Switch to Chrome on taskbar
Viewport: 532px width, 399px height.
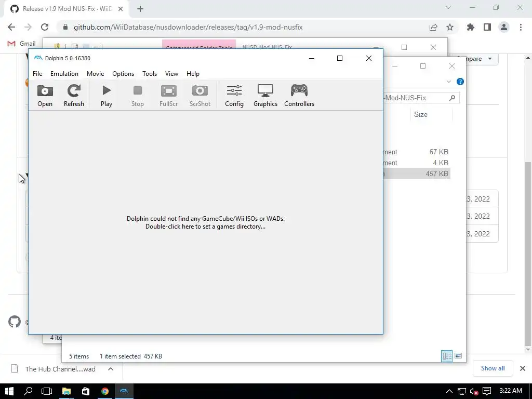105,391
